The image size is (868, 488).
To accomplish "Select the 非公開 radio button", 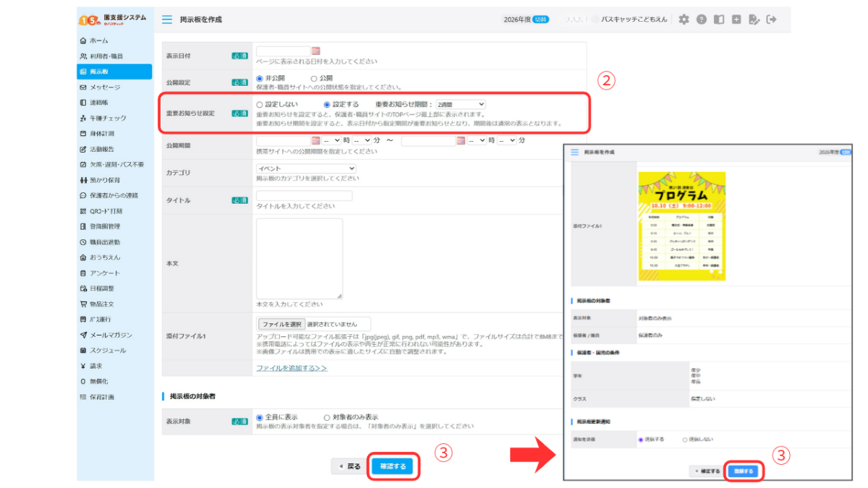I will pos(260,78).
